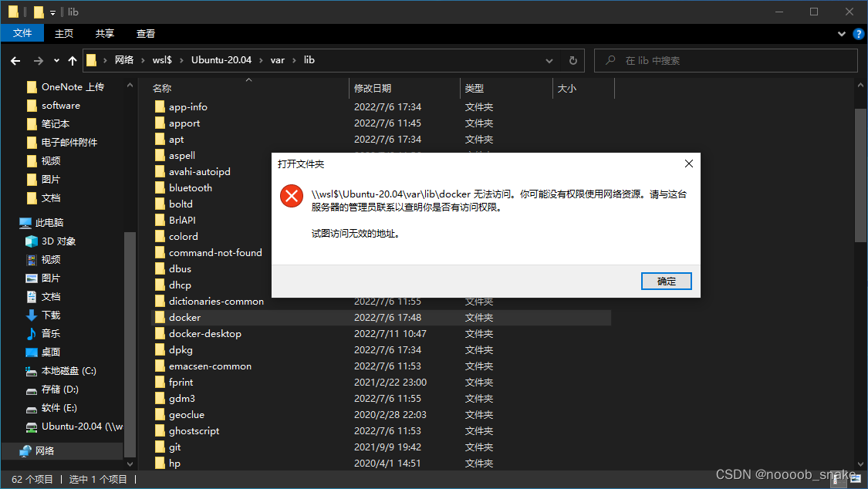Open quick access toolbar customize dropdown

pyautogui.click(x=52, y=12)
